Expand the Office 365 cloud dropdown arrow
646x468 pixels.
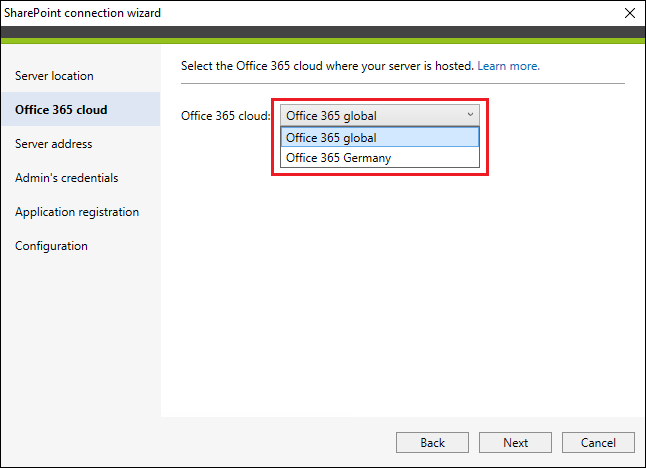[x=470, y=115]
